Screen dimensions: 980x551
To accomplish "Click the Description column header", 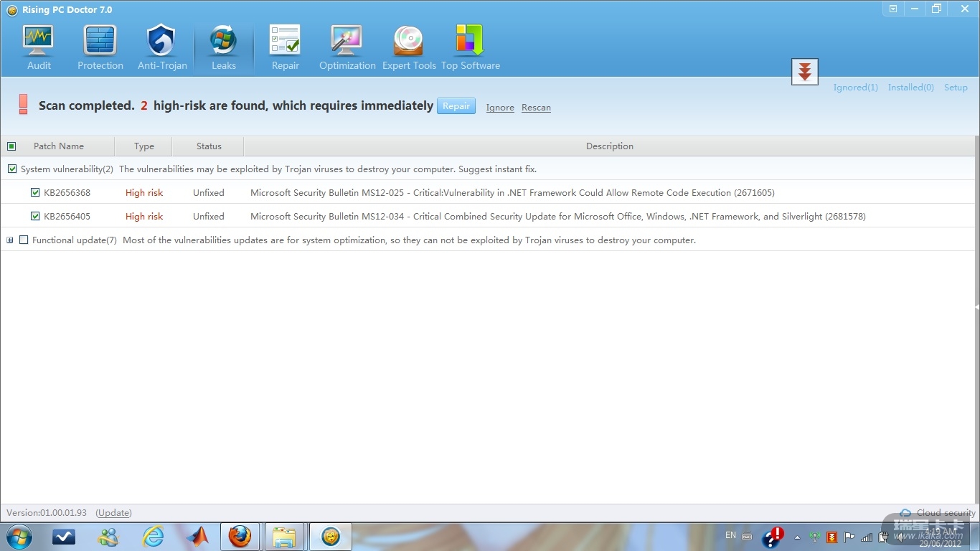I will [610, 146].
